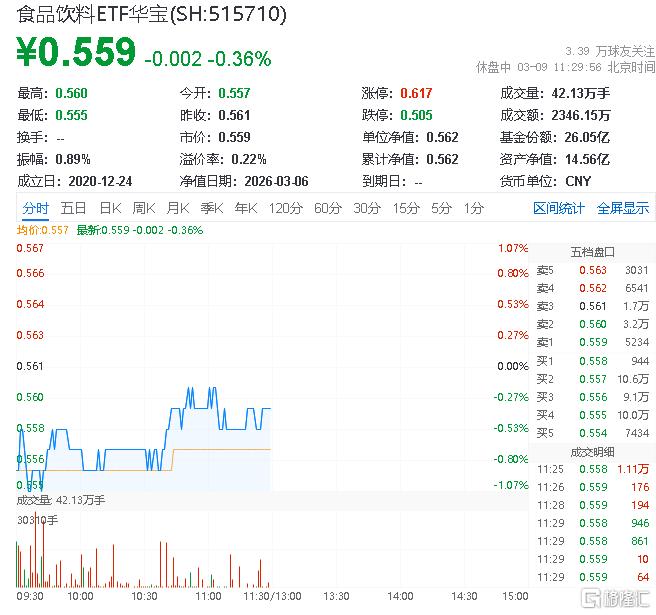Screen dimensions: 656x615
Task: Switch to the 5分 interval tab
Action: pyautogui.click(x=441, y=208)
